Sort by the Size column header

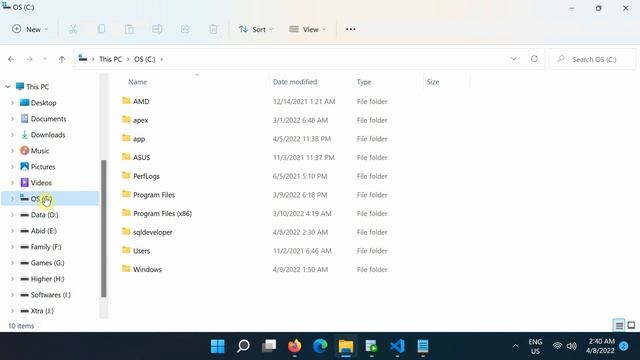pos(433,82)
